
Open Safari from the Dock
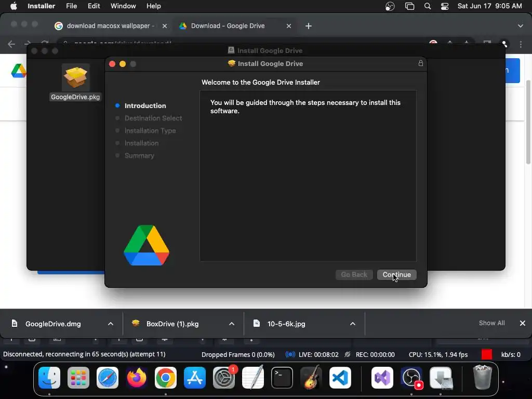108,378
